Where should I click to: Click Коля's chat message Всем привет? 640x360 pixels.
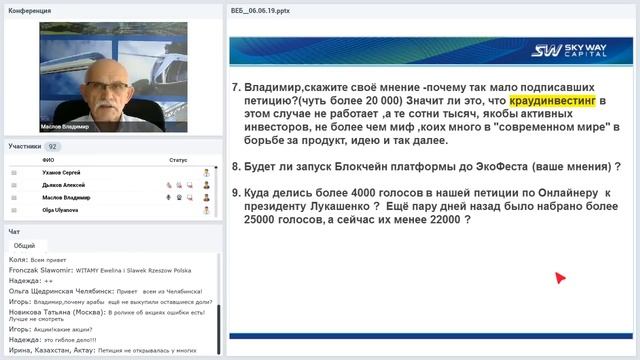click(38, 260)
